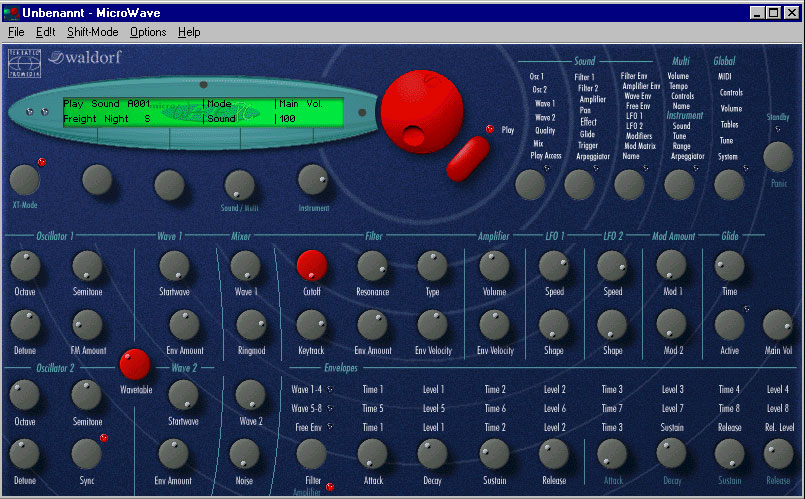Screen dimensions: 805x499
Task: Click the large red data dial
Action: click(x=422, y=111)
